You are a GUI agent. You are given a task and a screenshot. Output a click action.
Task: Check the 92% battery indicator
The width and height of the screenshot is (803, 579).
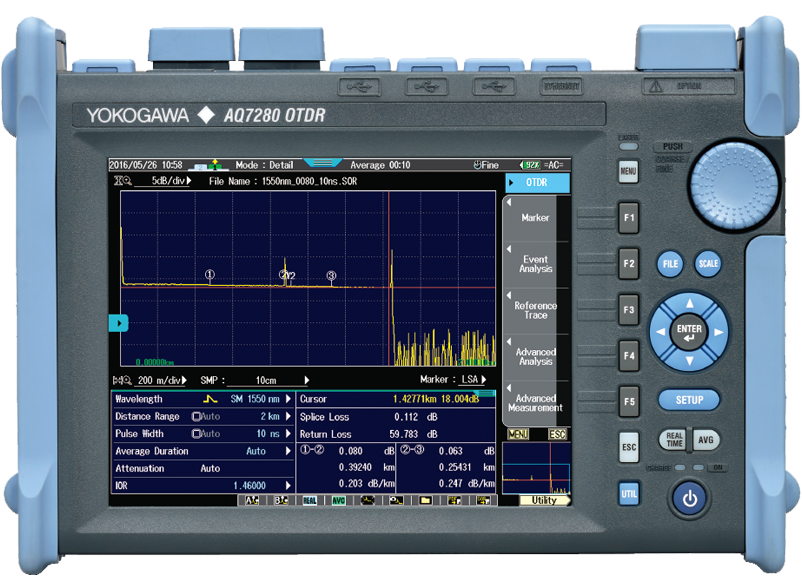click(x=531, y=165)
